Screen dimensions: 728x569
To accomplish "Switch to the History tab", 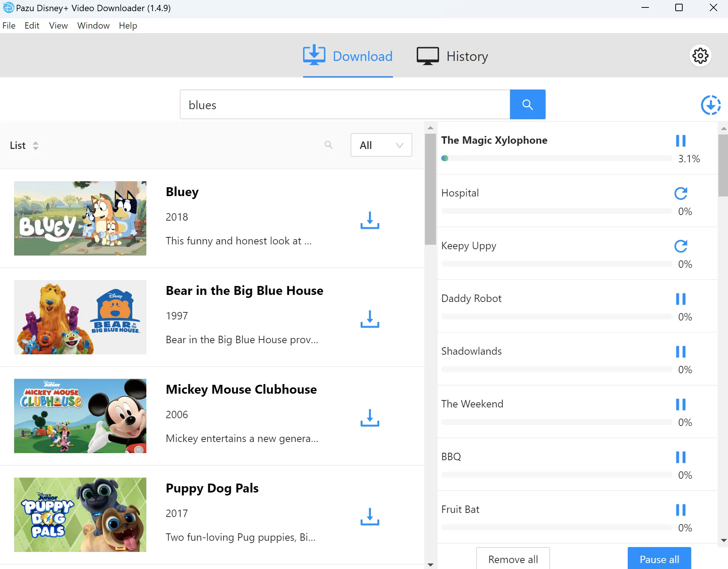I will [452, 56].
